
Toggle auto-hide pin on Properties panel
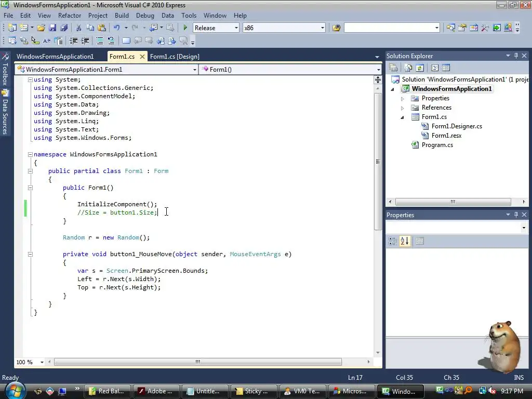tap(516, 215)
